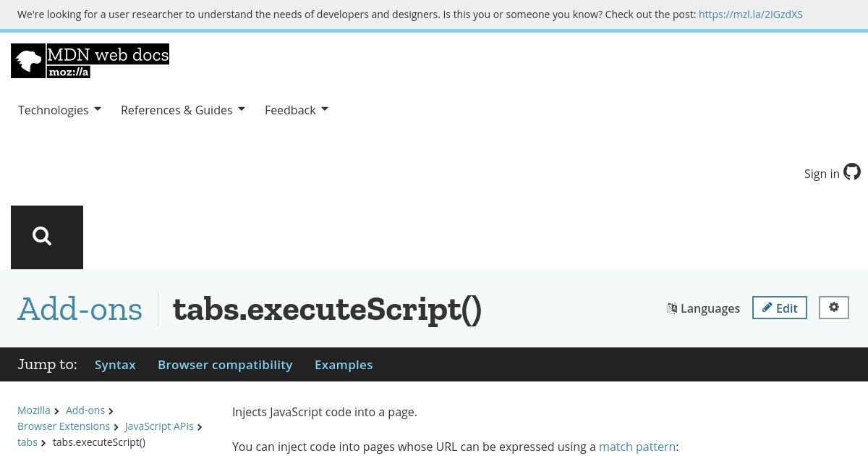Jump to the Examples section
868x456 pixels.
pos(344,365)
